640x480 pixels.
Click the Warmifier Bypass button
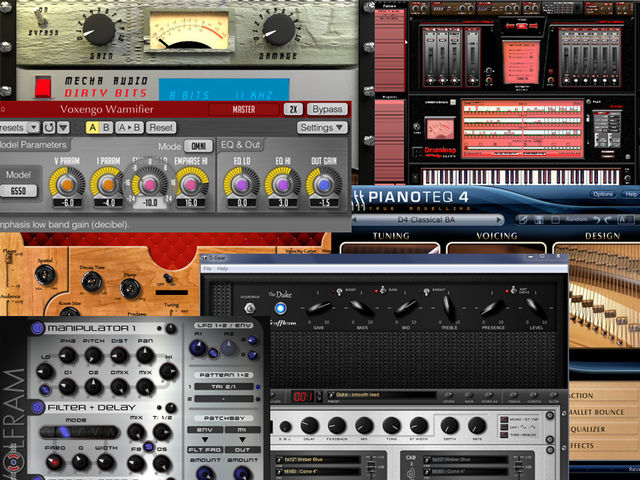[x=327, y=109]
